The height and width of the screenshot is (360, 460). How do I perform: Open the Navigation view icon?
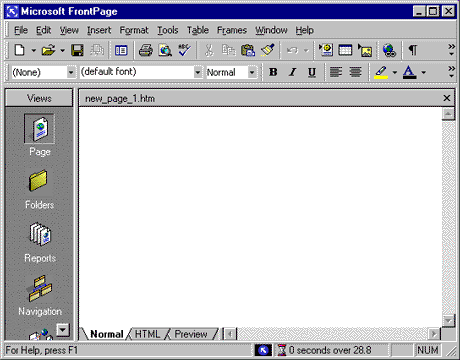(40, 295)
